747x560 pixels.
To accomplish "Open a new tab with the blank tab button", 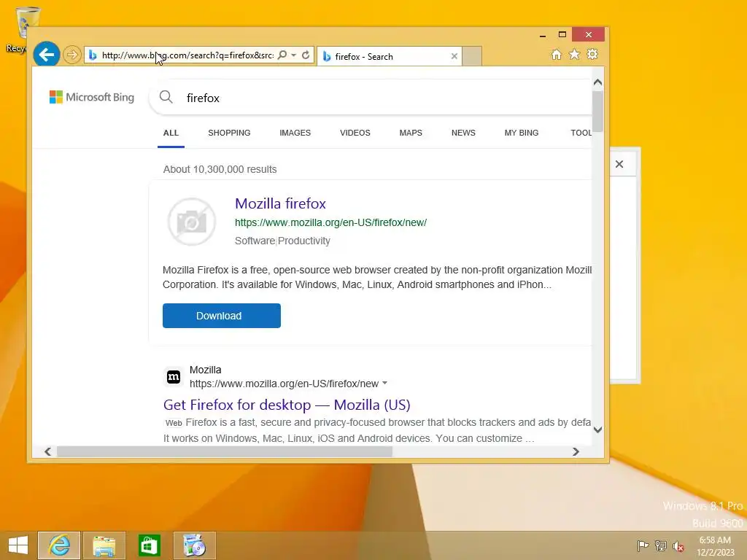I will (472, 56).
